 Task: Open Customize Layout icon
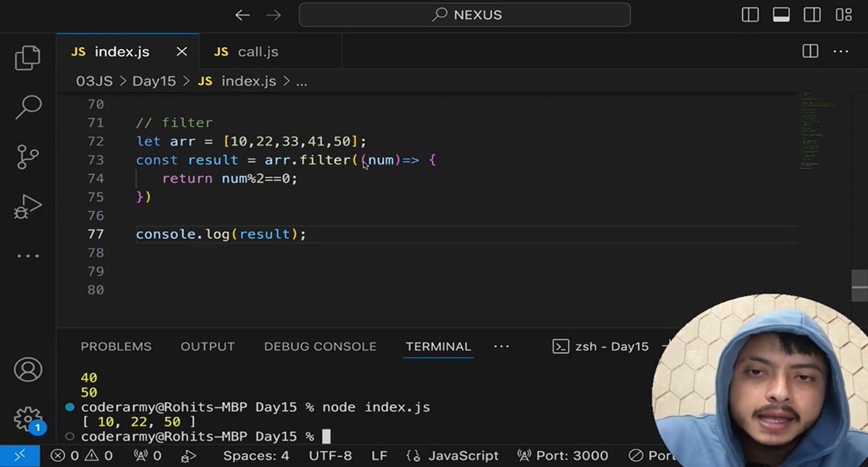click(x=843, y=14)
